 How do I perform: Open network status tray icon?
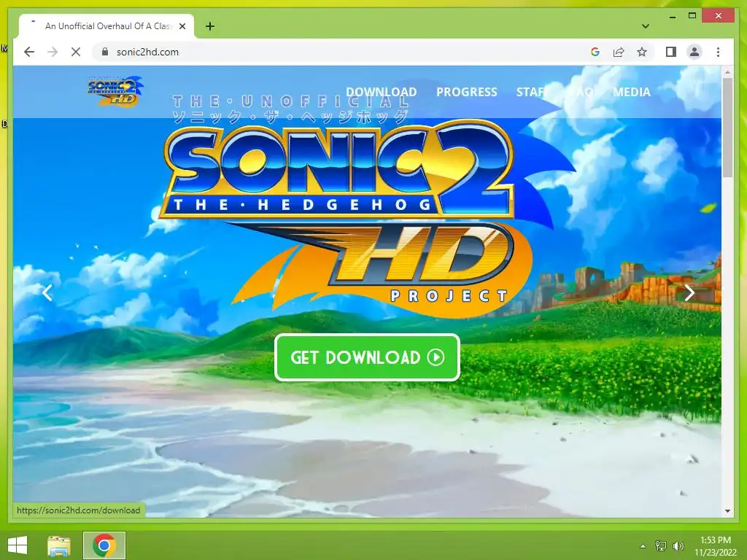point(660,545)
